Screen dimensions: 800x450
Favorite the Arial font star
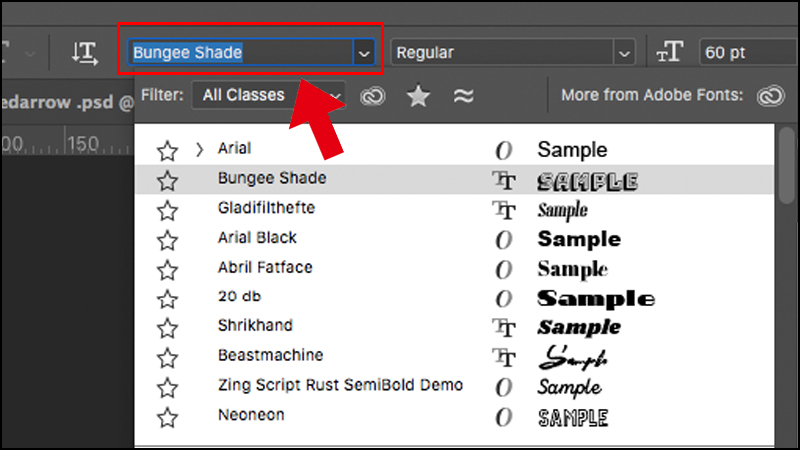click(x=168, y=151)
